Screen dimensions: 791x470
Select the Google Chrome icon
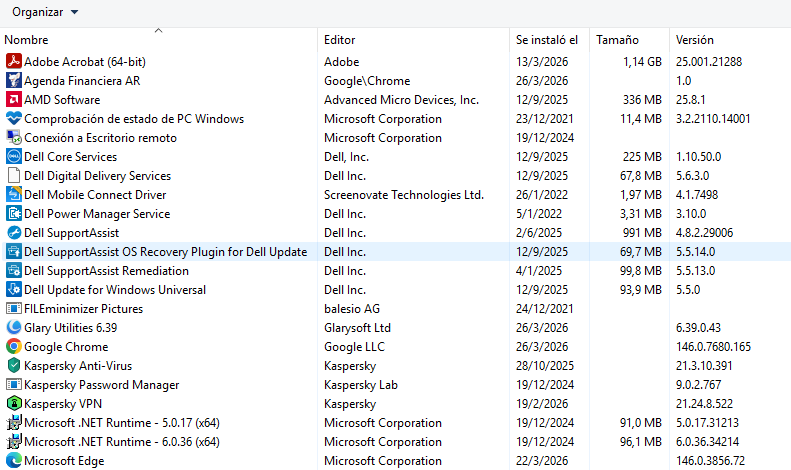click(x=14, y=347)
